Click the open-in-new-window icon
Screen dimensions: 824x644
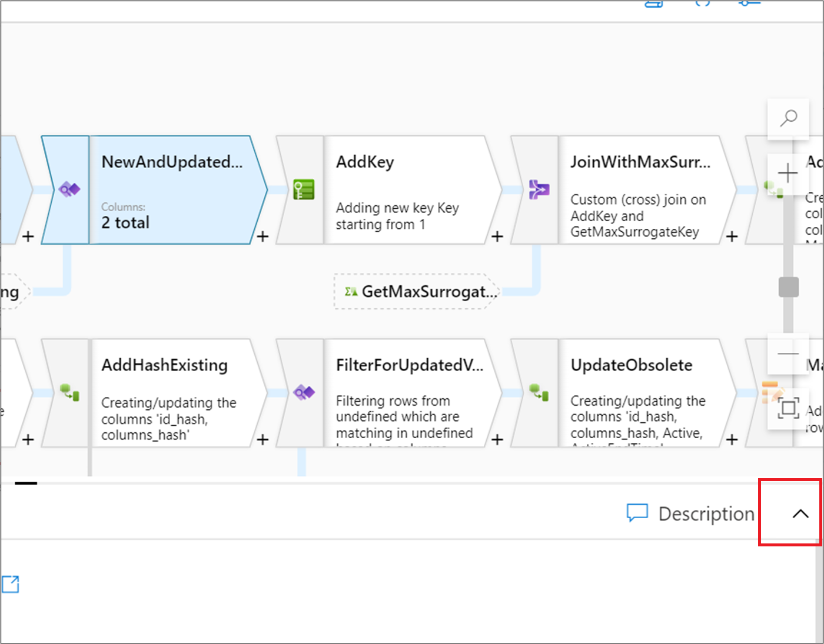pyautogui.click(x=11, y=584)
